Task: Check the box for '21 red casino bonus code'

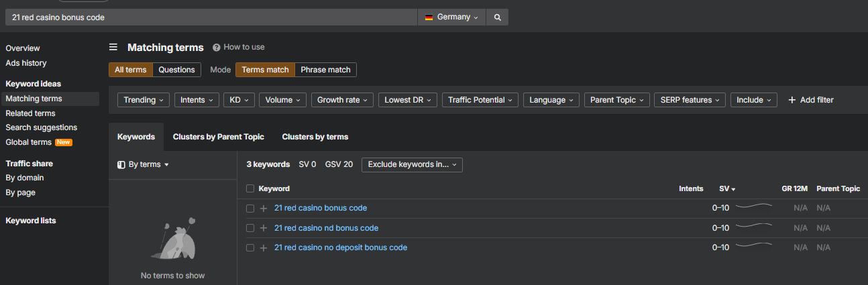Action: click(250, 209)
